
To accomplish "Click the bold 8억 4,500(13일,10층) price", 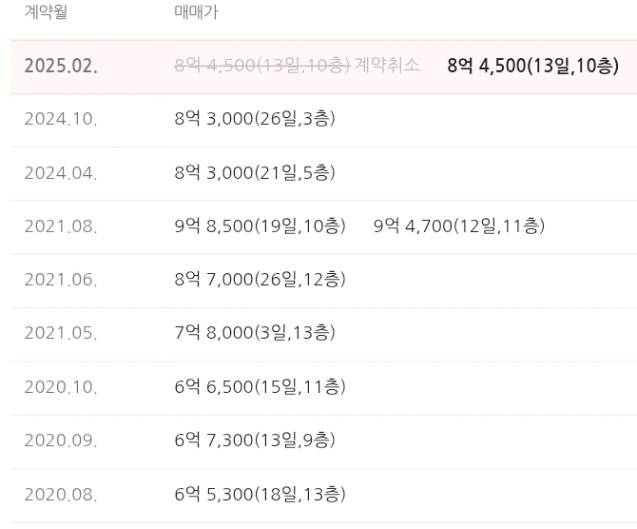I will pos(533,66).
